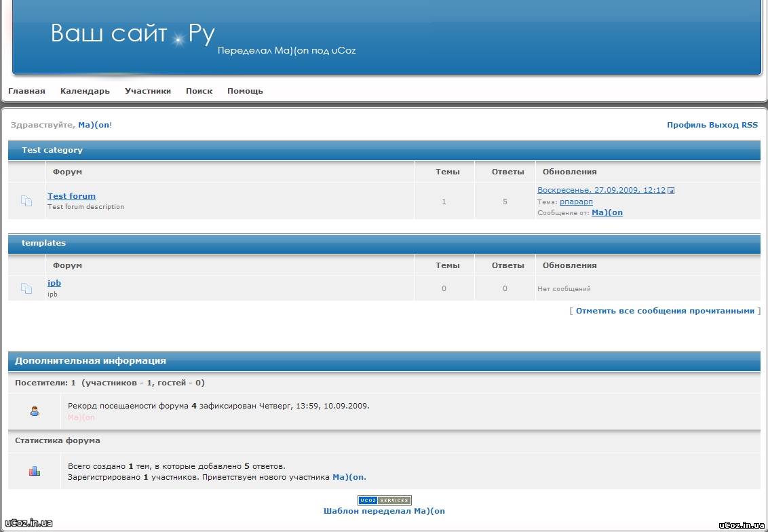Open the Профиль link
The height and width of the screenshot is (532, 768).
pos(687,125)
